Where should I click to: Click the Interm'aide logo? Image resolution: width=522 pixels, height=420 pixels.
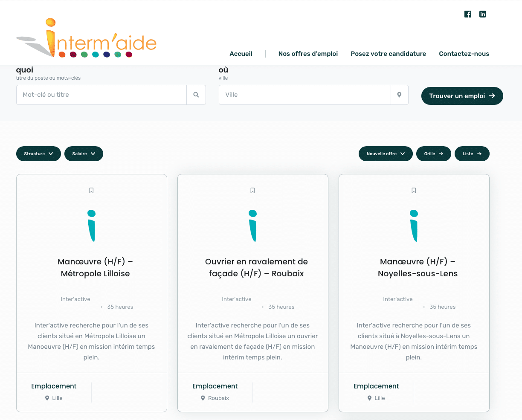pyautogui.click(x=87, y=38)
